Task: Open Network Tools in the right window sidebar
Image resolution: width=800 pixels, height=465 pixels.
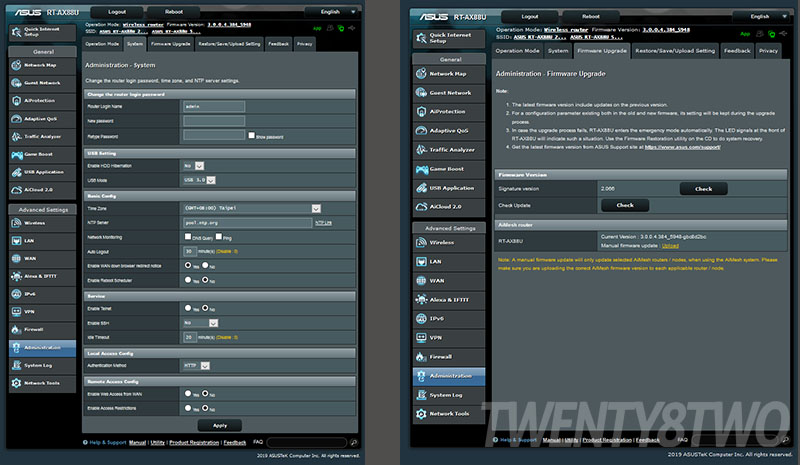Action: [449, 414]
